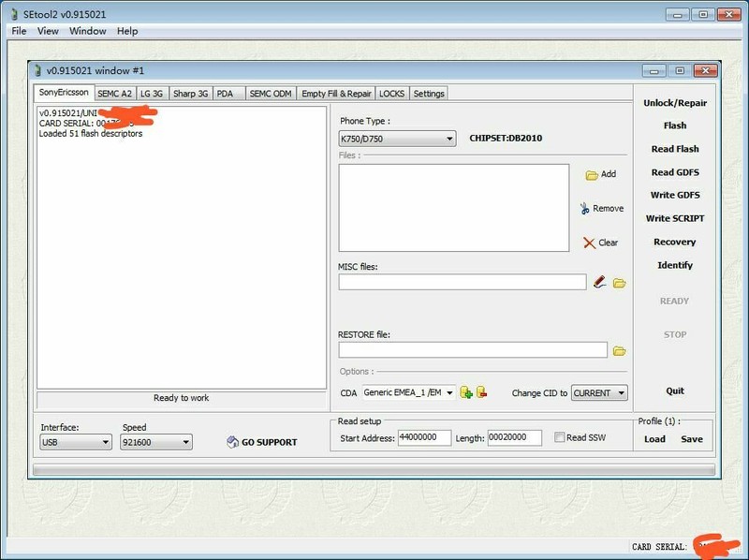This screenshot has width=749, height=560.
Task: Switch to the Sharp 3G tab
Action: 191,94
